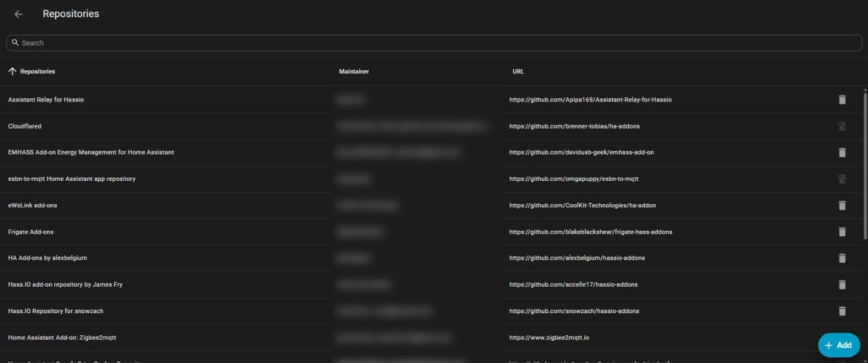Select the Frigate Add-ons name
Viewport: 868px width, 363px height.
click(x=31, y=232)
